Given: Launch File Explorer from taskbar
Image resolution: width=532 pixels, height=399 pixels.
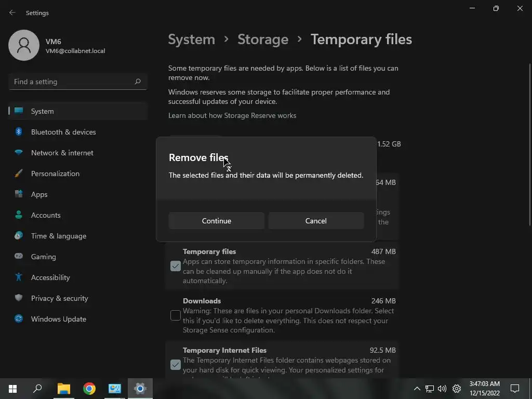Looking at the screenshot, I should (64, 389).
